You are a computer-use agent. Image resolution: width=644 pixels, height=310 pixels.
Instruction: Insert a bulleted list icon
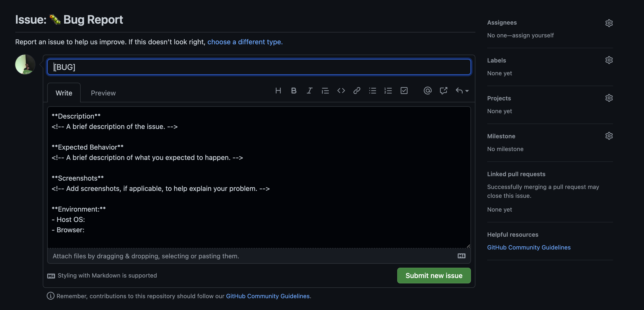click(372, 91)
